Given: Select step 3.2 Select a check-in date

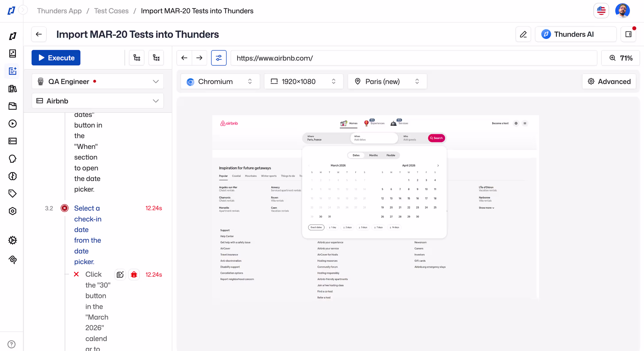Looking at the screenshot, I should pyautogui.click(x=88, y=235).
